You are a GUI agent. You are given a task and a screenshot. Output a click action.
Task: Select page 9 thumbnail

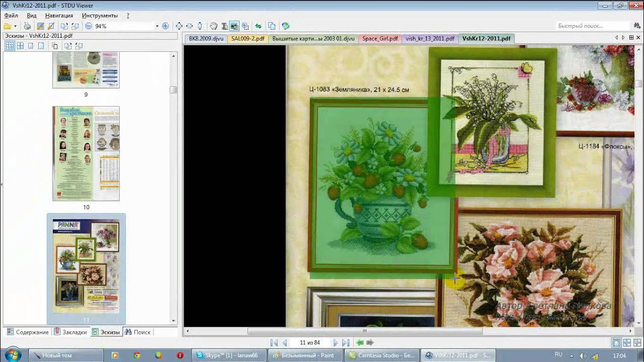pyautogui.click(x=86, y=70)
